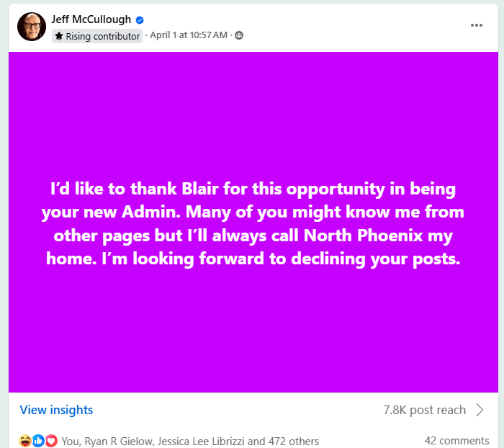Click the post text about declining your posts
Screen dimensions: 504x448
[253, 223]
